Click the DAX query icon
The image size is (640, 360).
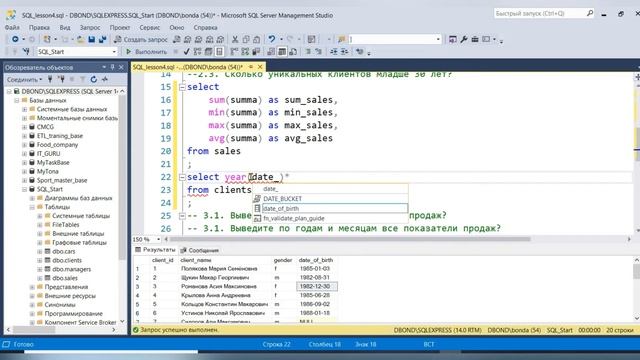pos(220,39)
